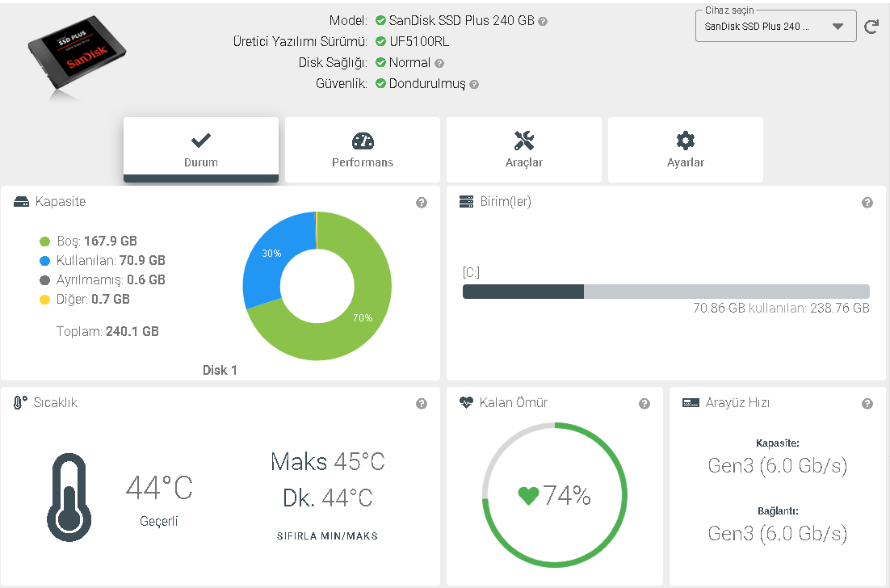Click the yellow Diğer legend dot
Viewport: 890px width, 588px height.
45,300
